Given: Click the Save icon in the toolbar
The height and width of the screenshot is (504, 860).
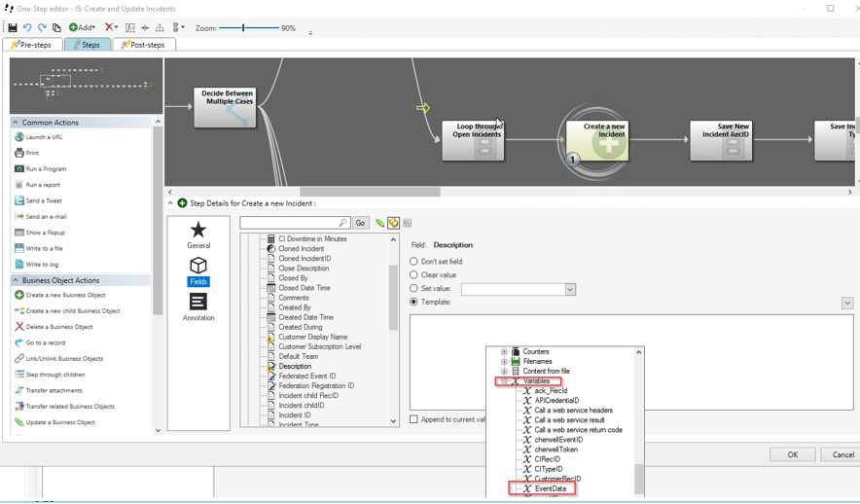Looking at the screenshot, I should pos(13,28).
